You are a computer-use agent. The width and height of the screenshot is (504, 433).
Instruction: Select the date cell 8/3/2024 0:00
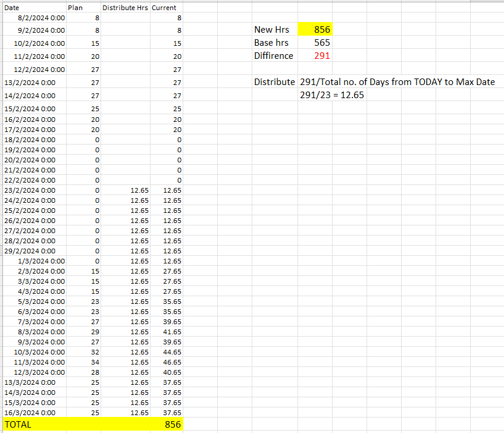pos(35,332)
